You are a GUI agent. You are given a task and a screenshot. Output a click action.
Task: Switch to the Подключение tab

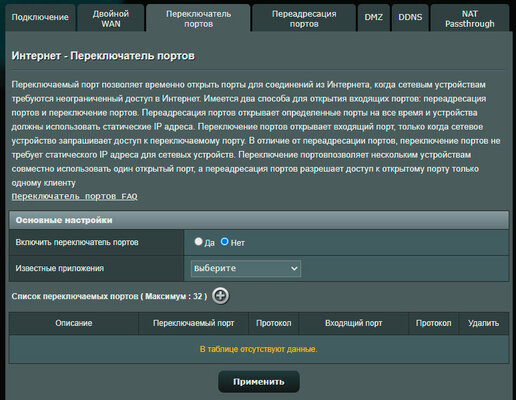(40, 18)
